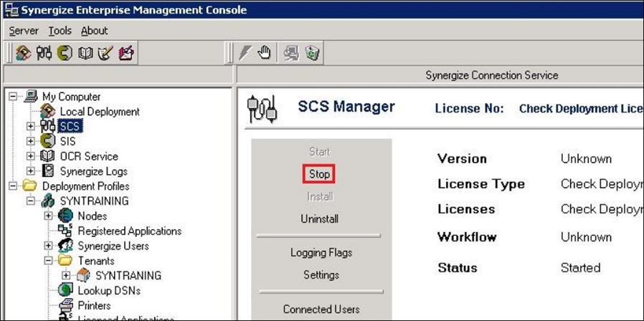The height and width of the screenshot is (321, 644).
Task: Click the Registered Applications icon
Action: point(66,231)
